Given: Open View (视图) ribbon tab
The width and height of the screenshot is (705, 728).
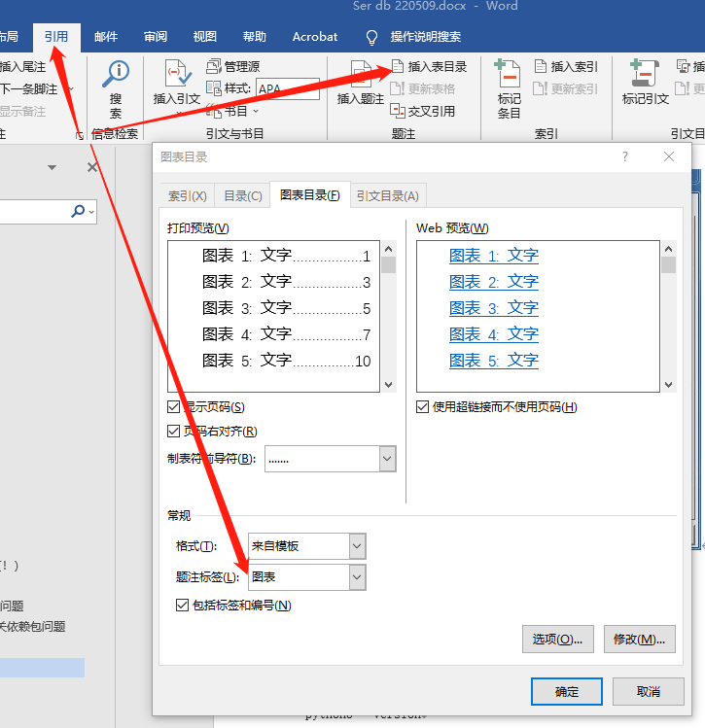Looking at the screenshot, I should tap(205, 37).
